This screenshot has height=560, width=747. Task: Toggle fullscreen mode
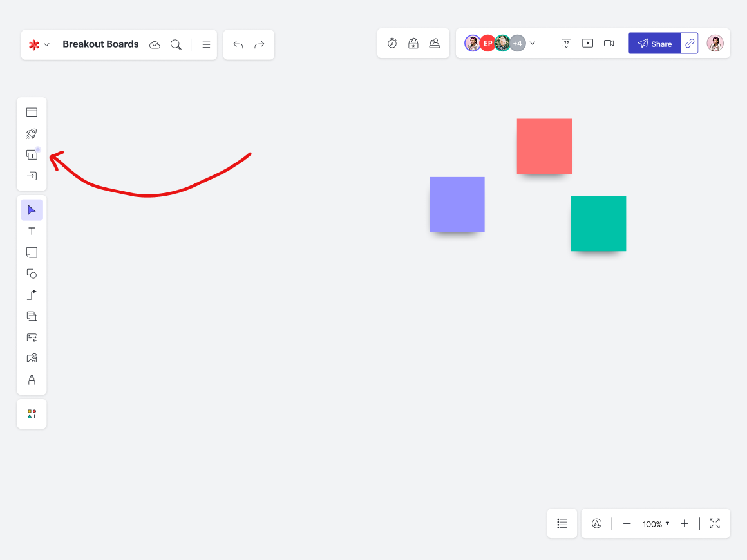coord(715,523)
